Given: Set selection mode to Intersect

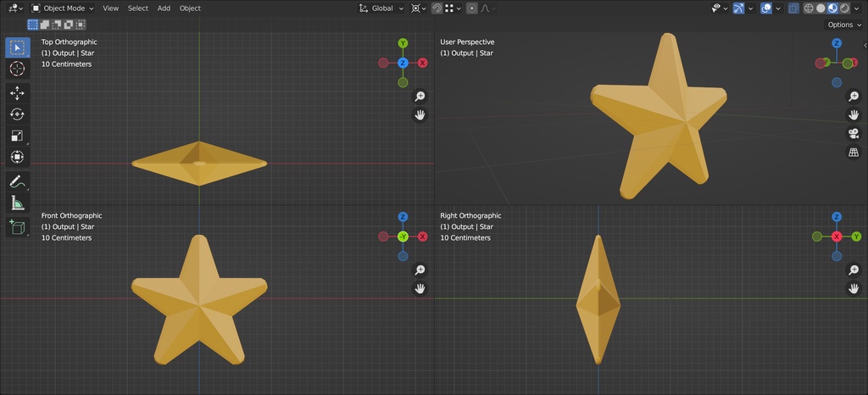Looking at the screenshot, I should 81,25.
